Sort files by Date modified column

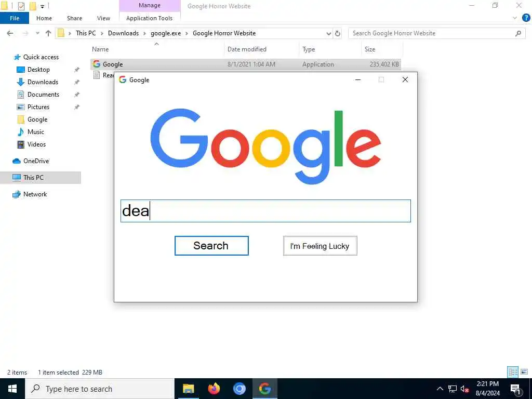(x=247, y=49)
